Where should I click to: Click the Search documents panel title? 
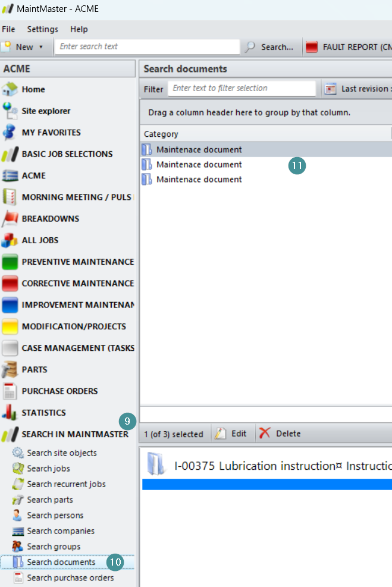click(x=186, y=69)
